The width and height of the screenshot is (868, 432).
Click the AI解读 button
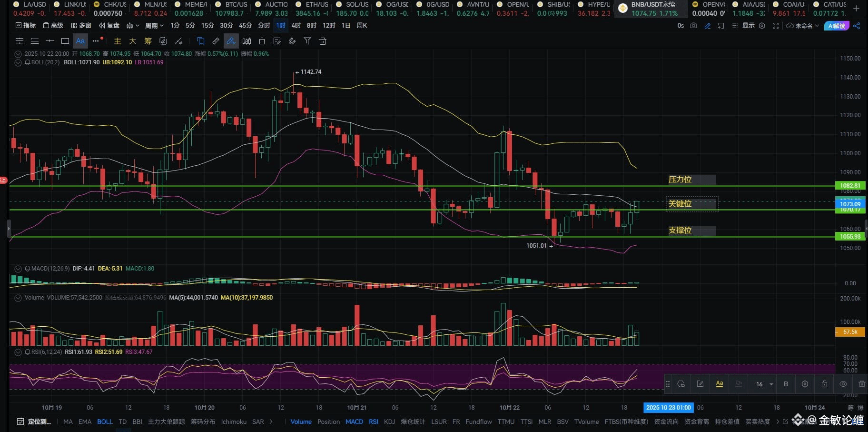pyautogui.click(x=836, y=26)
